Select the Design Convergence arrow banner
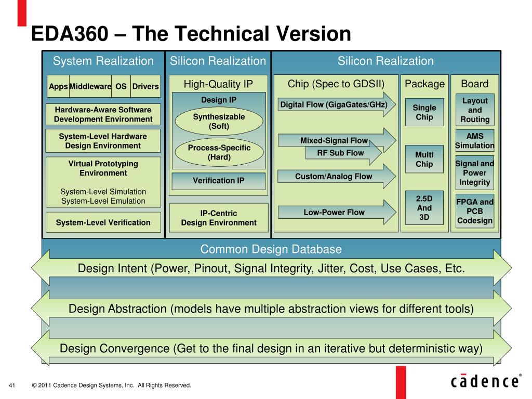 click(271, 348)
